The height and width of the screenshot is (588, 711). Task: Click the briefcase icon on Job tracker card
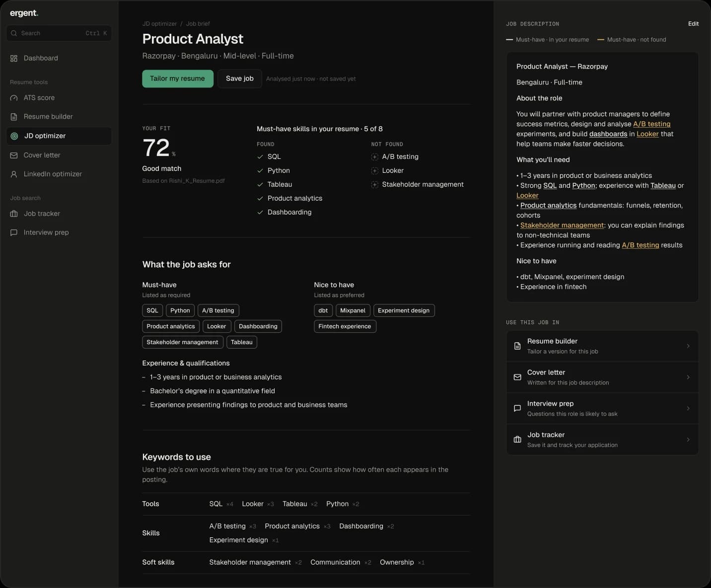pos(517,440)
